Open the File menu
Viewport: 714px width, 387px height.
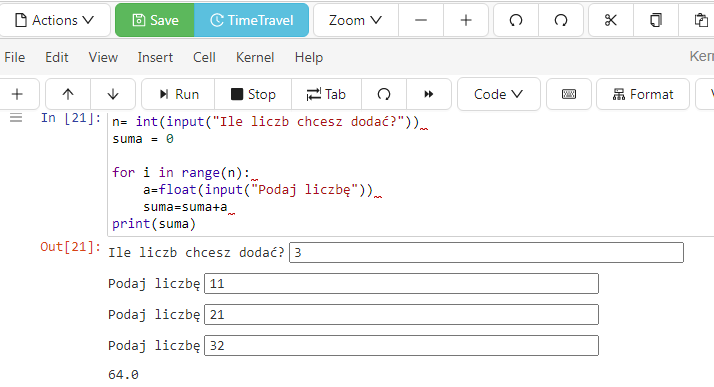tap(15, 57)
